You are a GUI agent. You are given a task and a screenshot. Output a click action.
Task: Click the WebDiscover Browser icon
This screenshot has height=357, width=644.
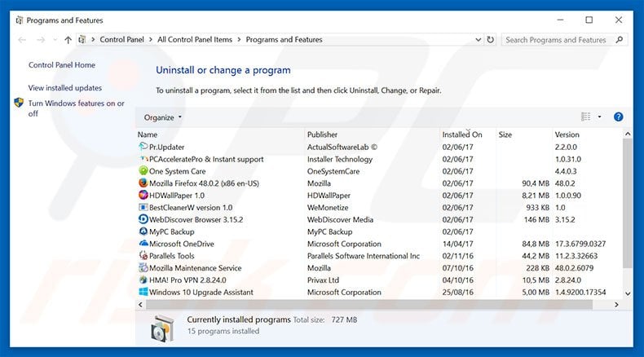143,219
